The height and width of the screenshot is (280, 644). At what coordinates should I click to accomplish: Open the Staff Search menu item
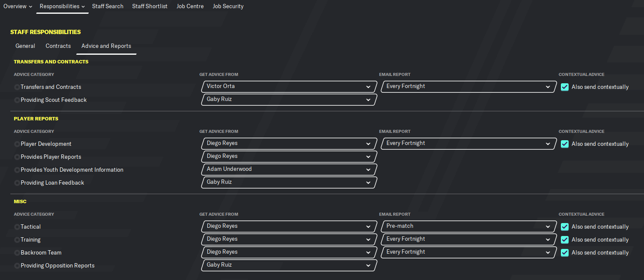click(108, 6)
